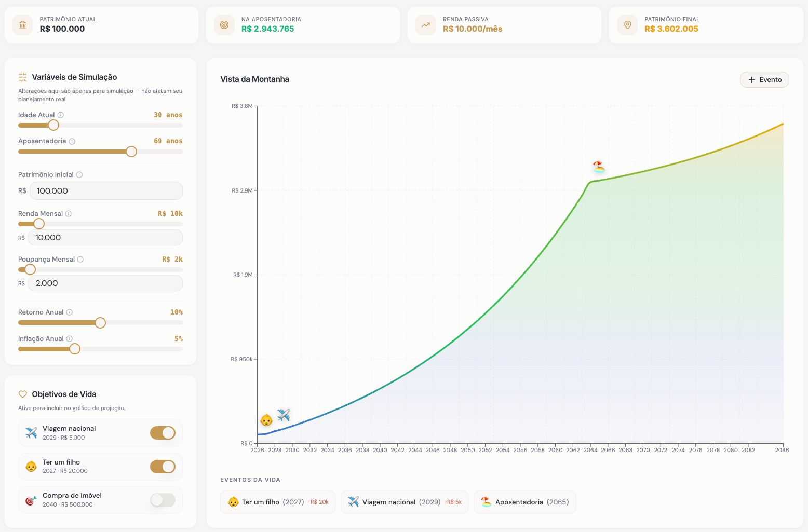Select the Ter um filho (2027) event chip
The width and height of the screenshot is (808, 532).
tap(278, 502)
